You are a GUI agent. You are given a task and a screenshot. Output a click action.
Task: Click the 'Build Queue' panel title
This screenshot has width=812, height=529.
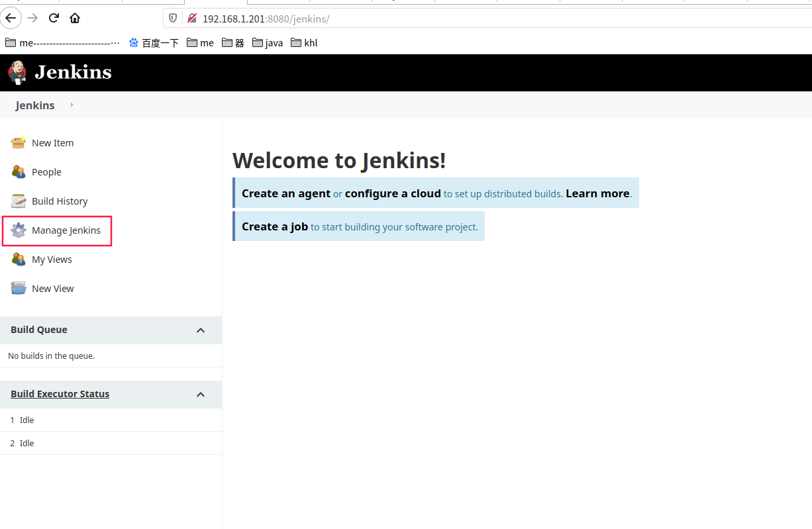[39, 330]
